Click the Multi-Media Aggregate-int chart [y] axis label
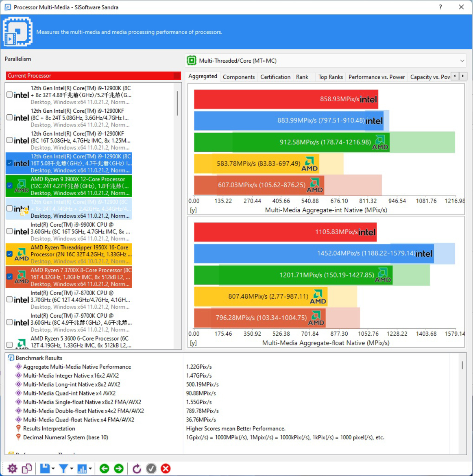The image size is (473, 476). 193,210
